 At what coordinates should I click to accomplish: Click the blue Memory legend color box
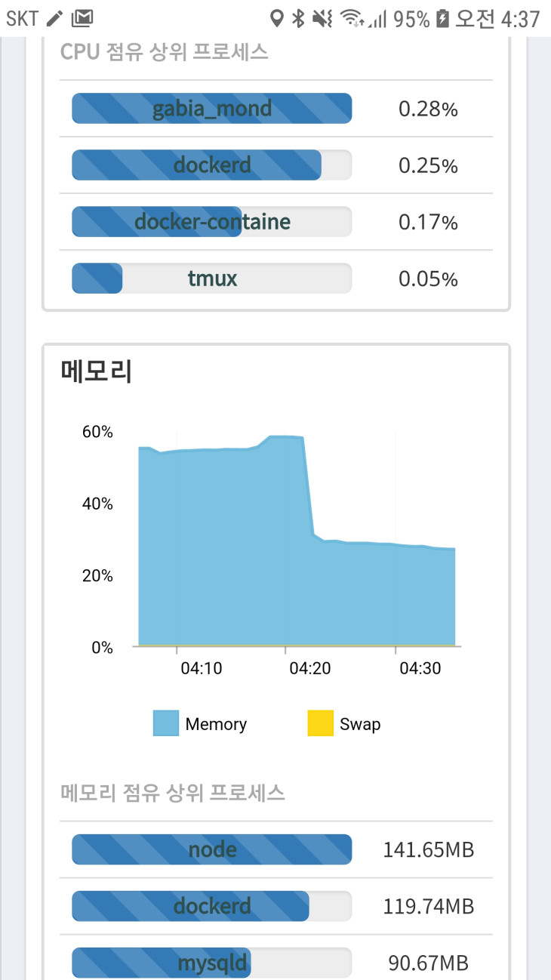166,723
